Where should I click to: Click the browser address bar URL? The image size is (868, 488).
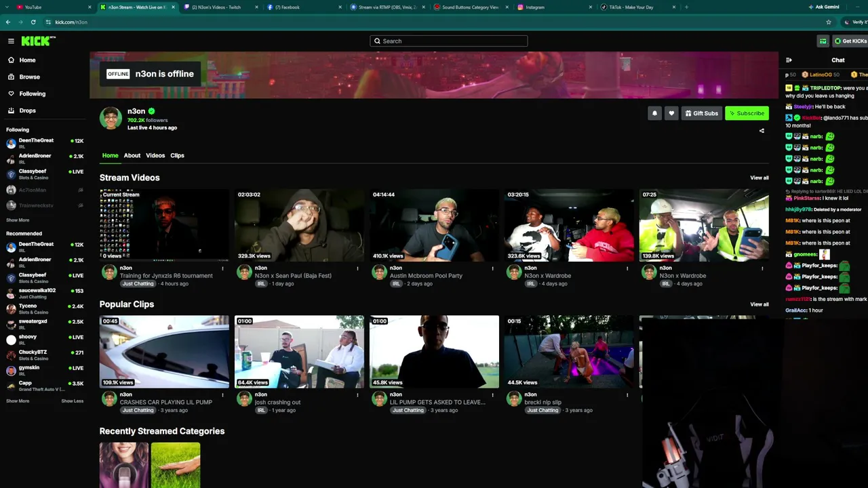point(71,22)
